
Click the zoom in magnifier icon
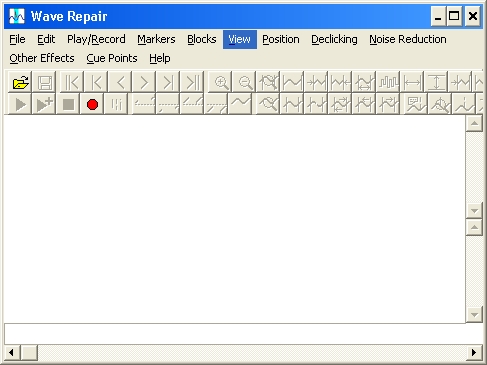221,82
